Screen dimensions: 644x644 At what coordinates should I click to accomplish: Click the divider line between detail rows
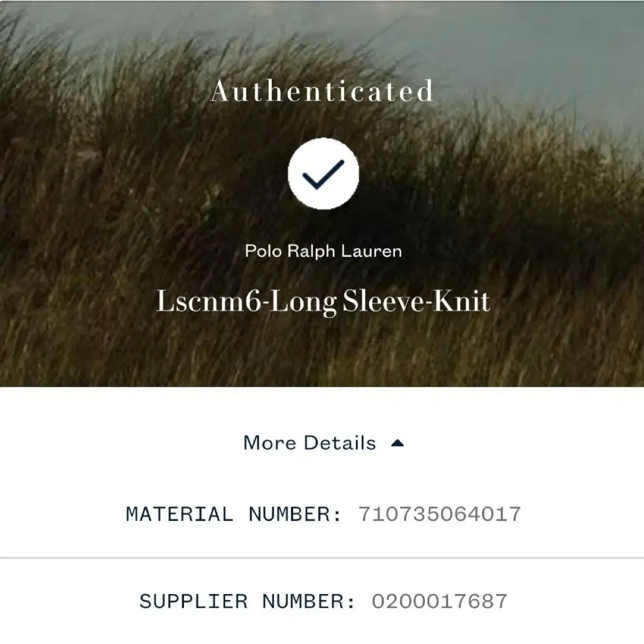pyautogui.click(x=322, y=558)
